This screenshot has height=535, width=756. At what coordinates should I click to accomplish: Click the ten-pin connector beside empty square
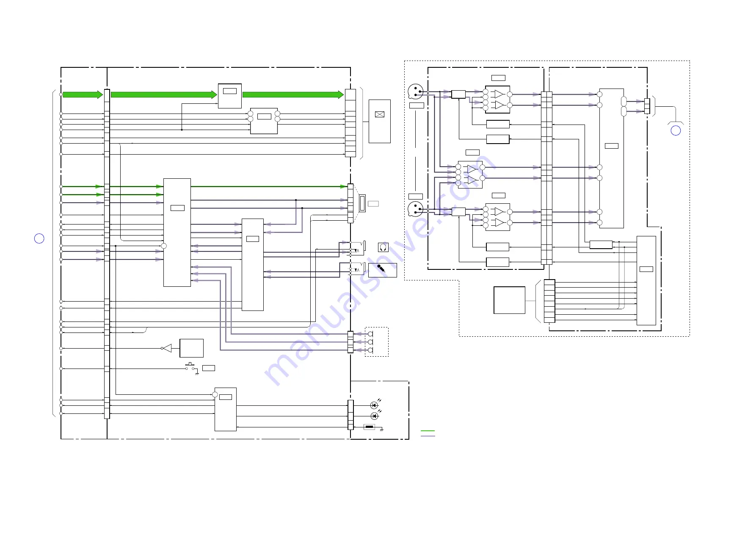tap(549, 301)
